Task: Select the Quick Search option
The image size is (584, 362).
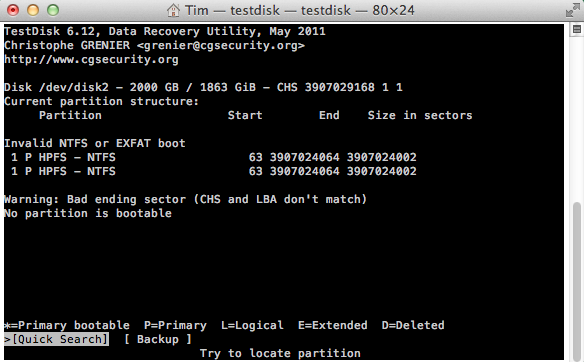Action: (57, 339)
